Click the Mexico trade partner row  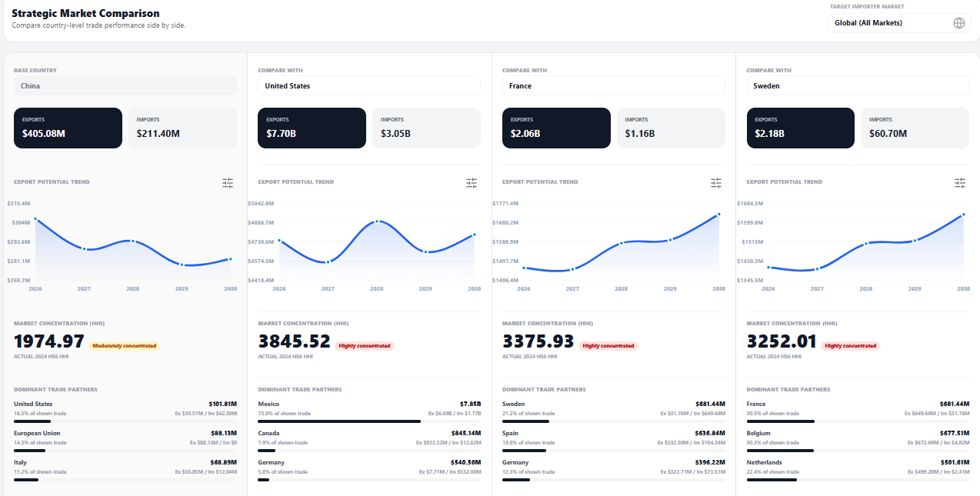click(x=369, y=412)
